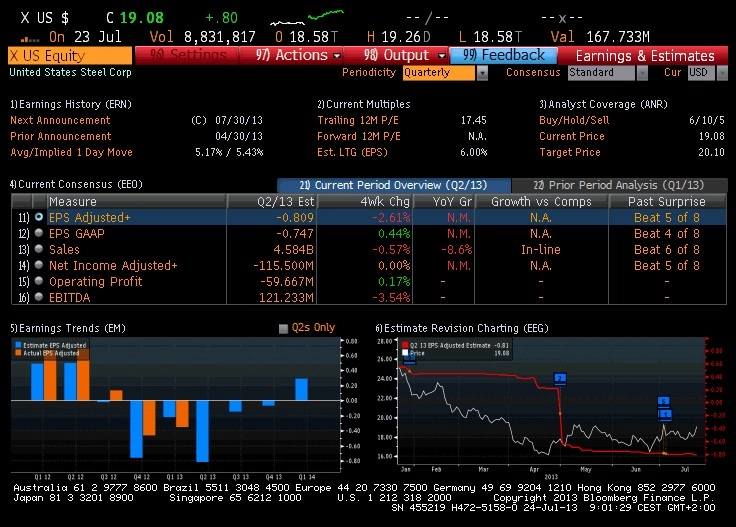
Task: Click the small volume bars icon
Action: click(x=30, y=39)
